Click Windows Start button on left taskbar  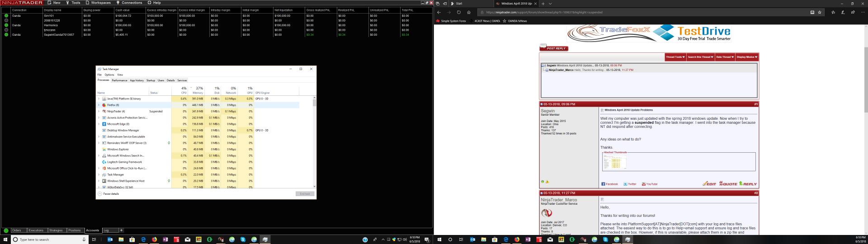pyautogui.click(x=5, y=239)
